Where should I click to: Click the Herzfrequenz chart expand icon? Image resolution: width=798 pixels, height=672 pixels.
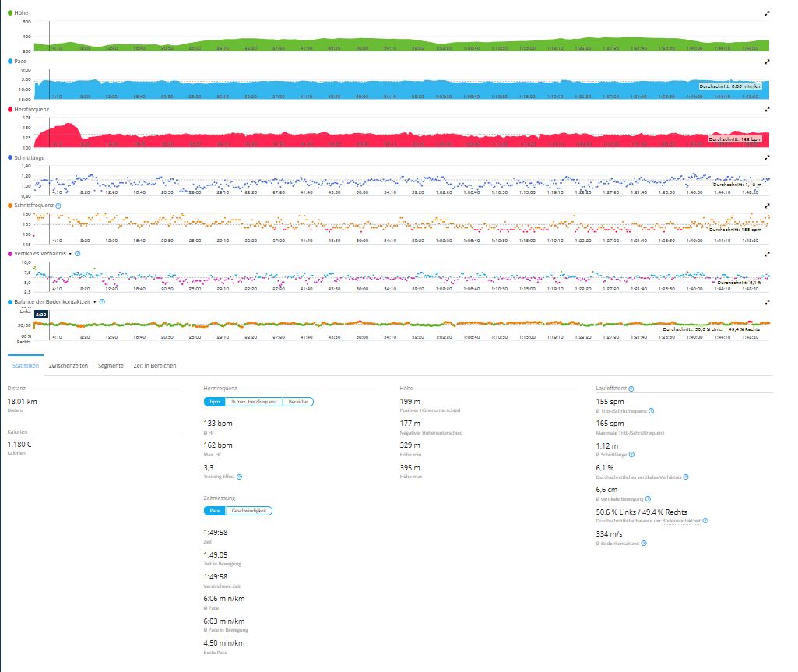click(x=767, y=109)
